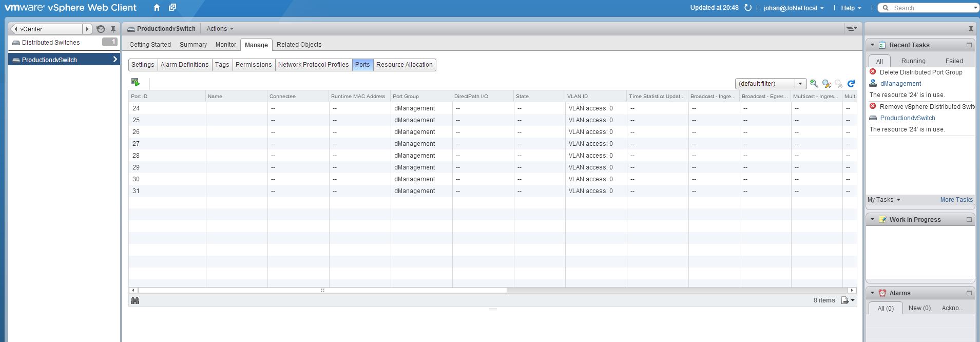Open the My Tasks dropdown
Viewport: 980px width, 342px height.
(883, 200)
